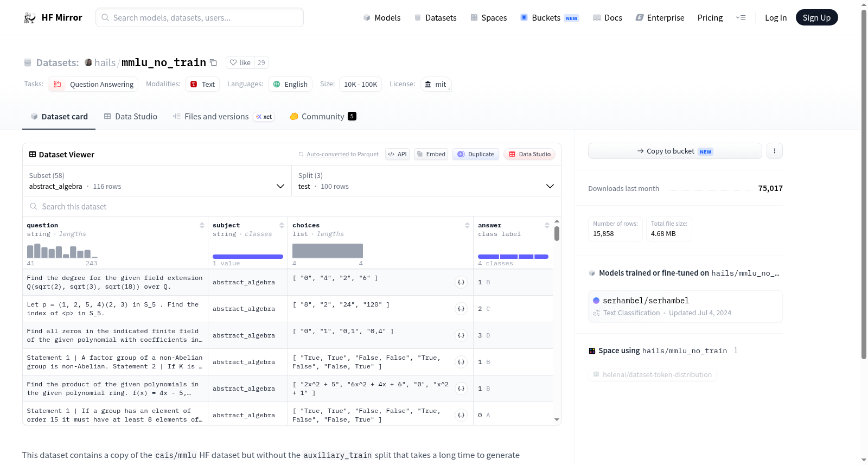Click the choices lengths histogram bar
This screenshot has height=465, width=868.
[328, 251]
